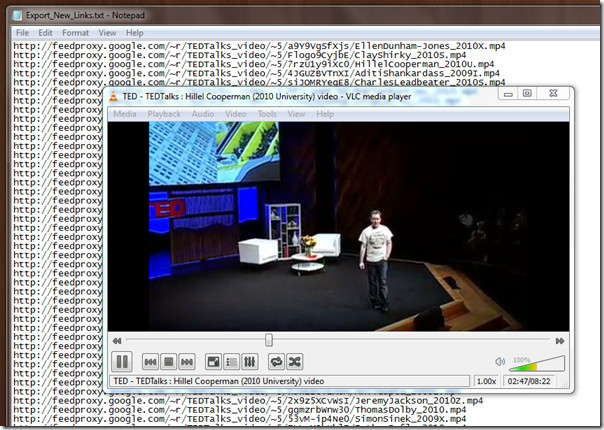
Task: Slow down playback with rewind arrows
Action: tap(117, 341)
